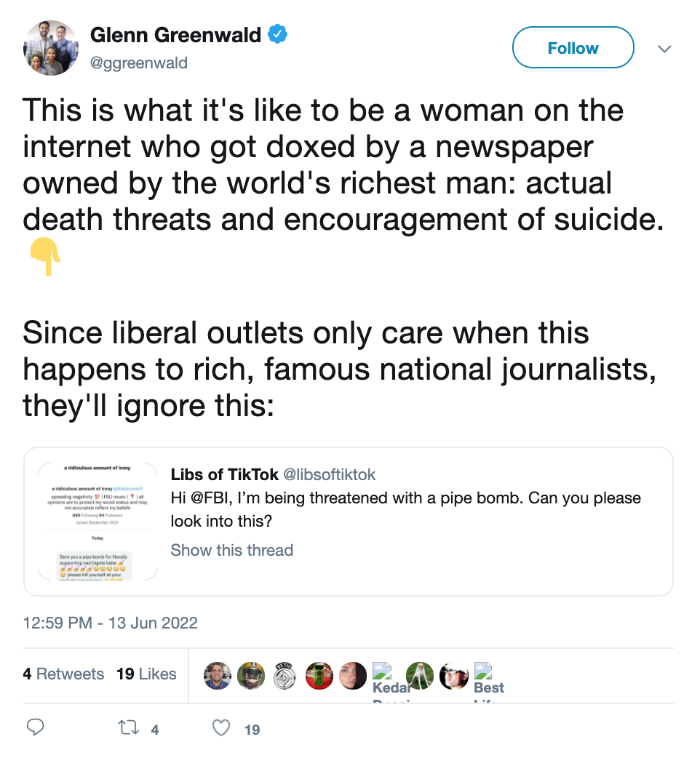This screenshot has width=700, height=758.
Task: View the 19 Likes list
Action: pos(146,674)
